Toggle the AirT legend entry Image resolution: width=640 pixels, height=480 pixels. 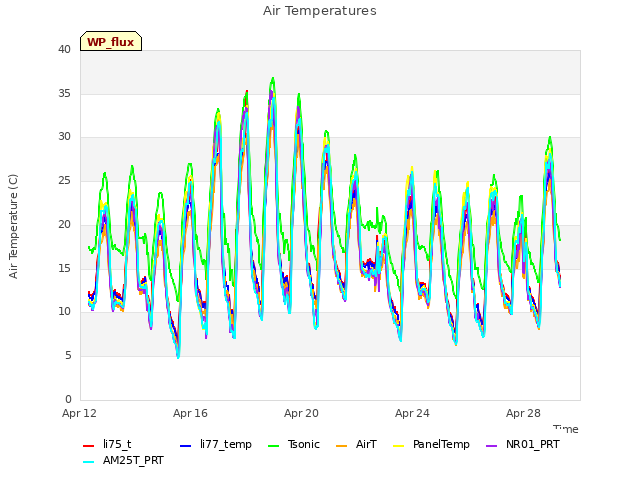tap(356, 444)
